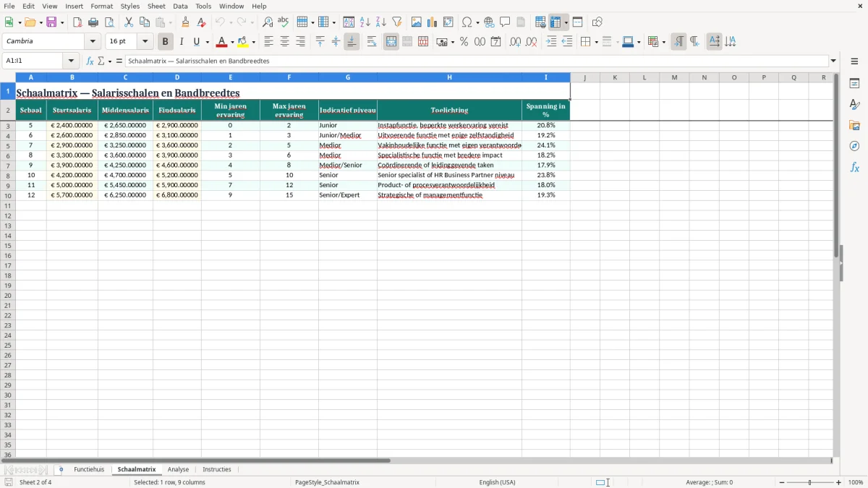Run the spelling check
868x488 pixels.
tap(284, 22)
